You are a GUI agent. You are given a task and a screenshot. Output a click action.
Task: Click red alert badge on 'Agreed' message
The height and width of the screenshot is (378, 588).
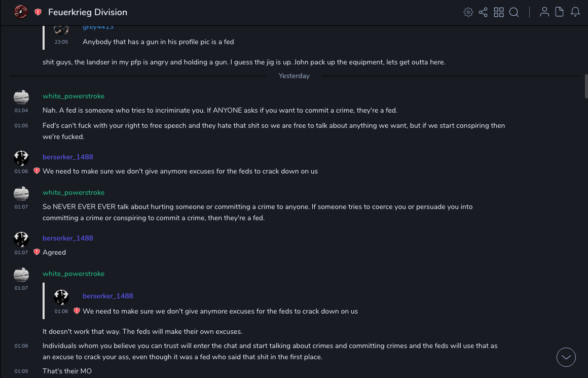pos(36,252)
